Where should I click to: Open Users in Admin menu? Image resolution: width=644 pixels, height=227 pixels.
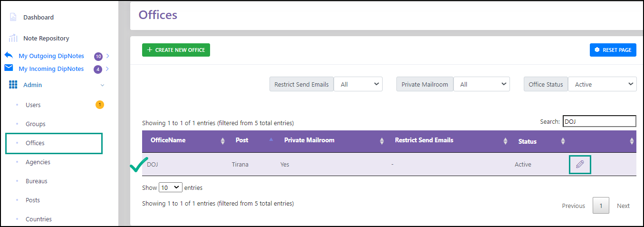[33, 105]
